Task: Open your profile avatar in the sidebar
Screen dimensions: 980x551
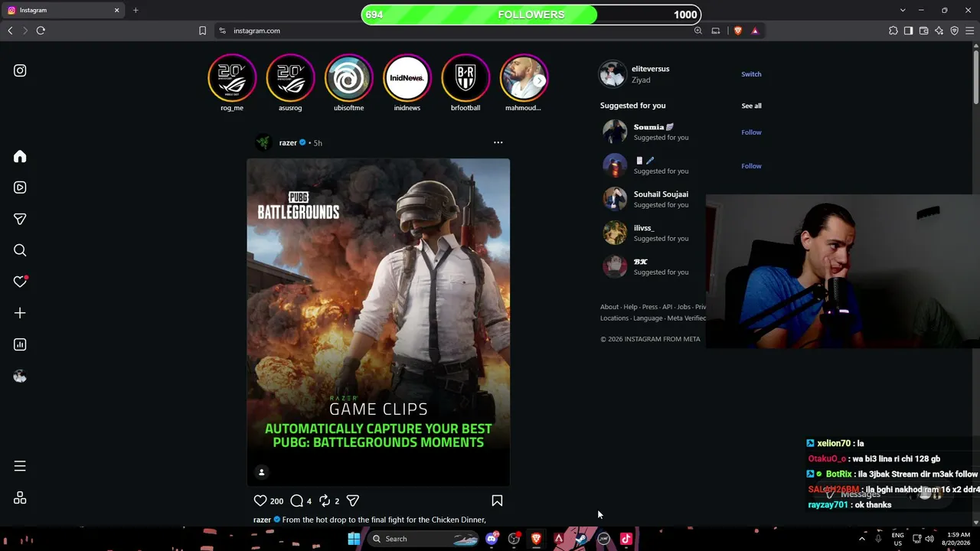Action: pyautogui.click(x=20, y=376)
